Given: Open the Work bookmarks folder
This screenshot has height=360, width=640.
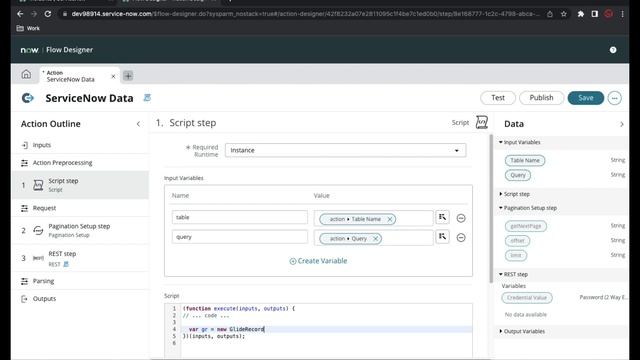Looking at the screenshot, I should [28, 28].
